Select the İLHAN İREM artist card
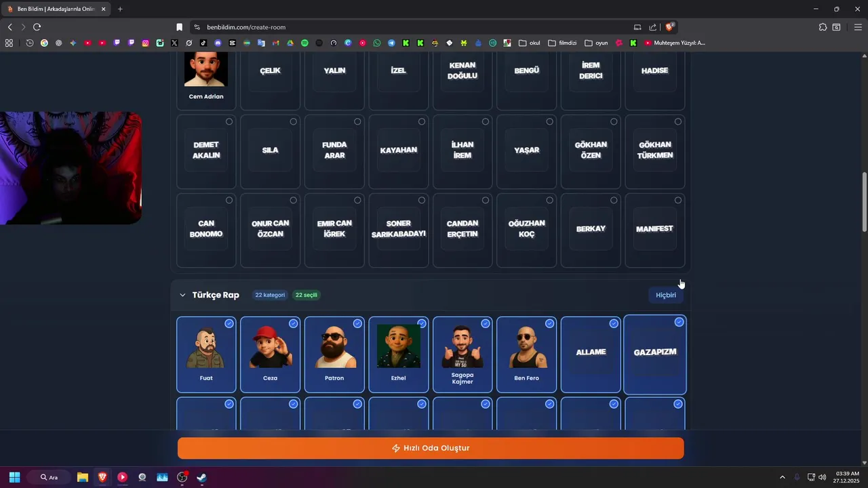Screen dimensions: 868x488 coord(462,151)
